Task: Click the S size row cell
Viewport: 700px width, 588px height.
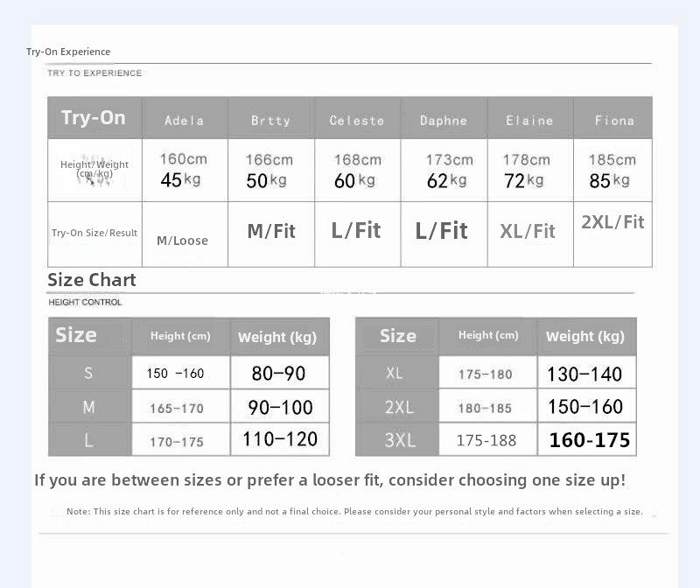Action: coord(88,374)
